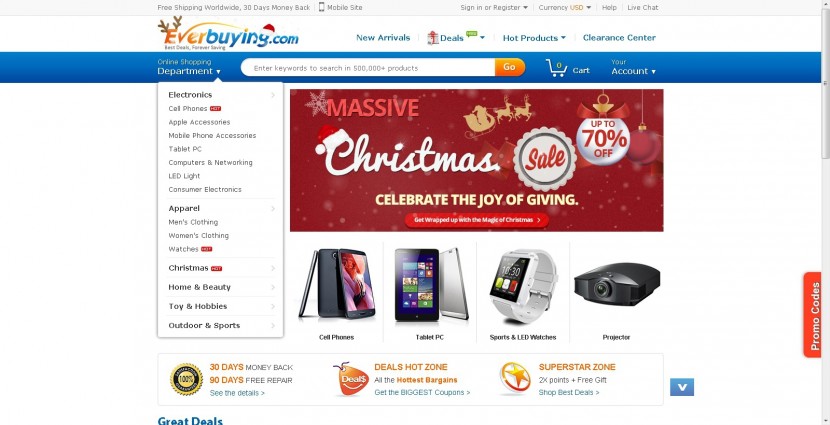Expand the Electronics category arrow
830x425 pixels.
(273, 95)
